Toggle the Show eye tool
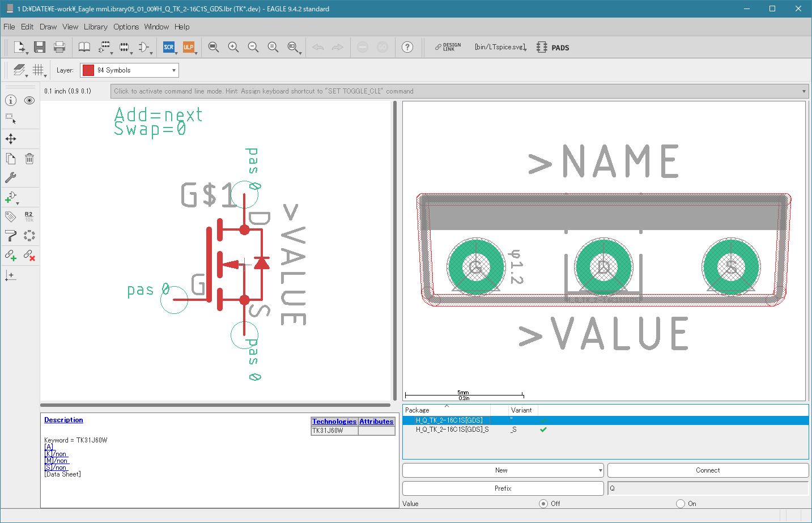The image size is (812, 523). [29, 100]
